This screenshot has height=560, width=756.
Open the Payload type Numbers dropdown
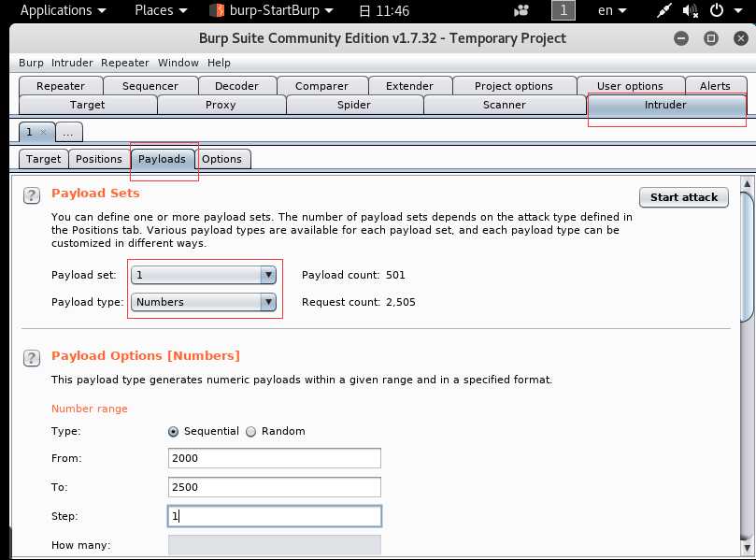(x=204, y=302)
